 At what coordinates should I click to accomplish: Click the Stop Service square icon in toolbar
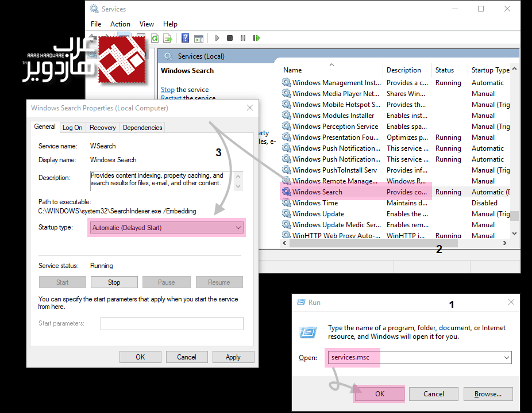point(230,38)
